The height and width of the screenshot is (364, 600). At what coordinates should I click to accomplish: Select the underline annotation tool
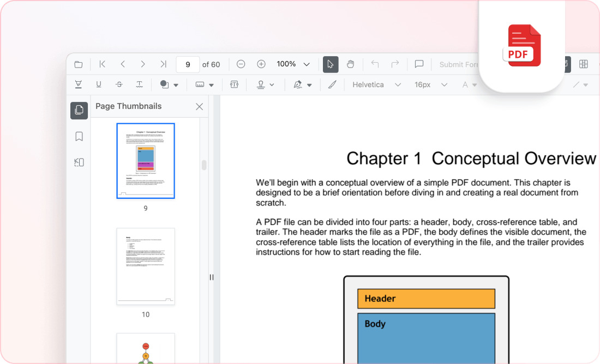(x=99, y=84)
